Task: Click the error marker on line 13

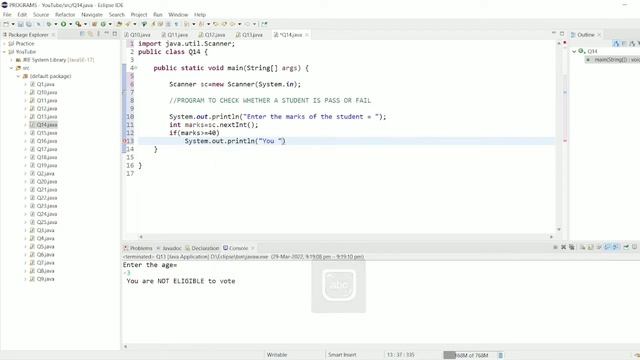Action: [x=125, y=141]
